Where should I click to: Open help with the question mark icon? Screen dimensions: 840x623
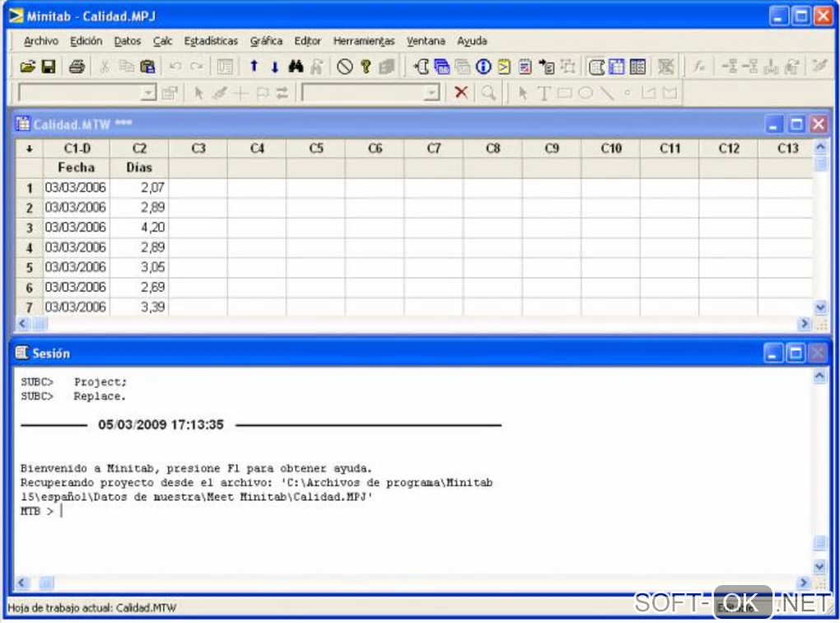click(366, 67)
